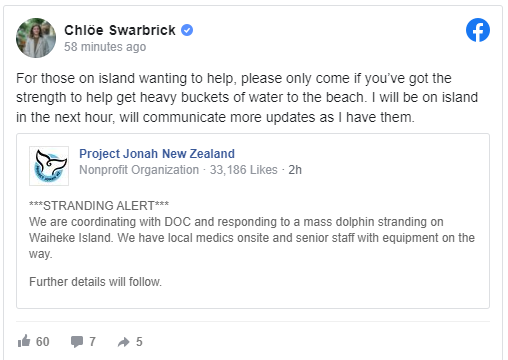
Task: Click the comment bubble icon
Action: pyautogui.click(x=77, y=342)
